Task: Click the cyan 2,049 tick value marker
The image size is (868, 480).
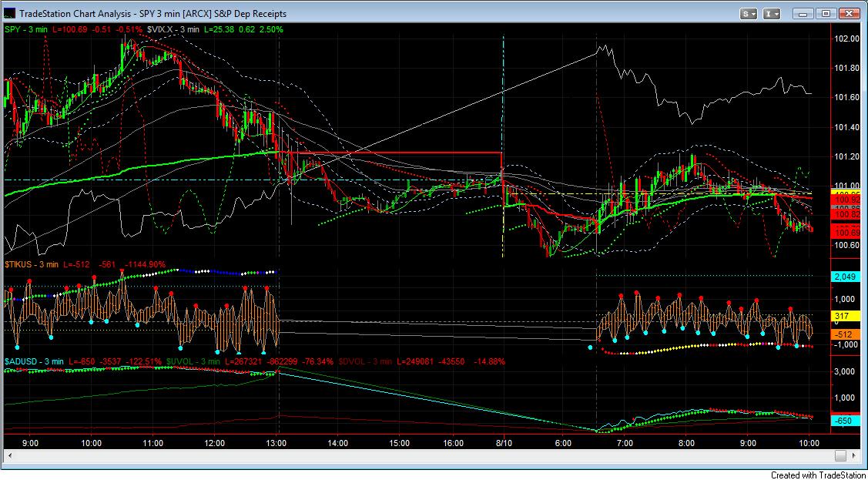Action: [x=847, y=277]
